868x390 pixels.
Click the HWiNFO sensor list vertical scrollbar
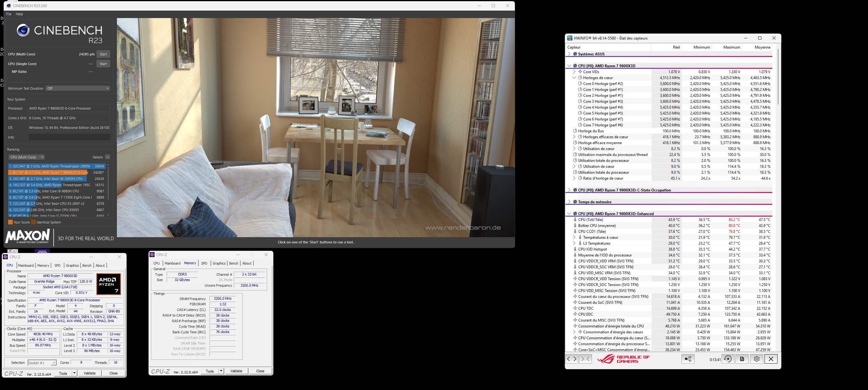tap(778, 77)
